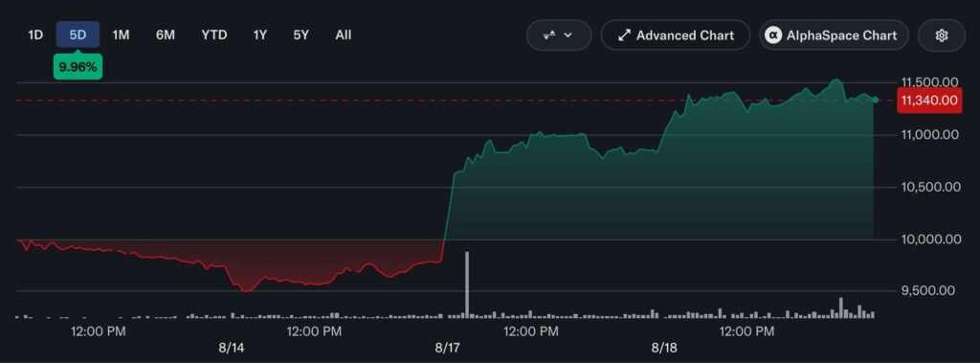Image resolution: width=980 pixels, height=363 pixels.
Task: Select the 1D time range
Action: click(x=35, y=35)
